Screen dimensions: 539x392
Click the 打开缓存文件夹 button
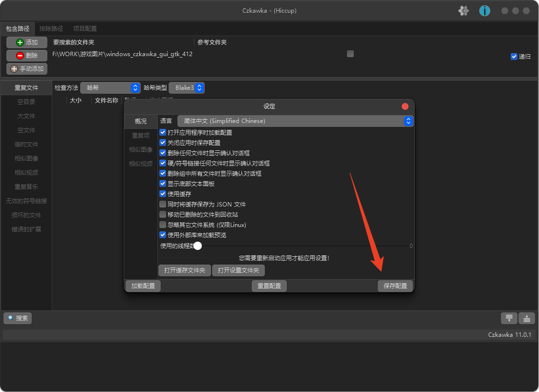184,270
